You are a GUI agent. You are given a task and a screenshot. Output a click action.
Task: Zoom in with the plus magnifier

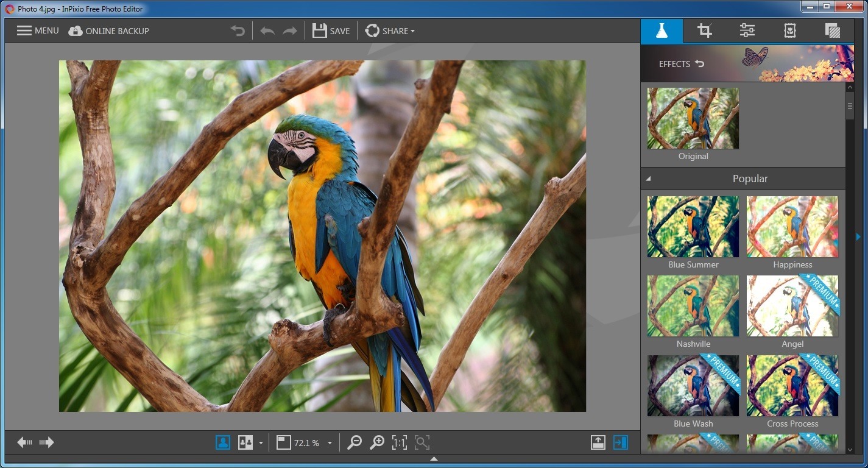tap(377, 442)
